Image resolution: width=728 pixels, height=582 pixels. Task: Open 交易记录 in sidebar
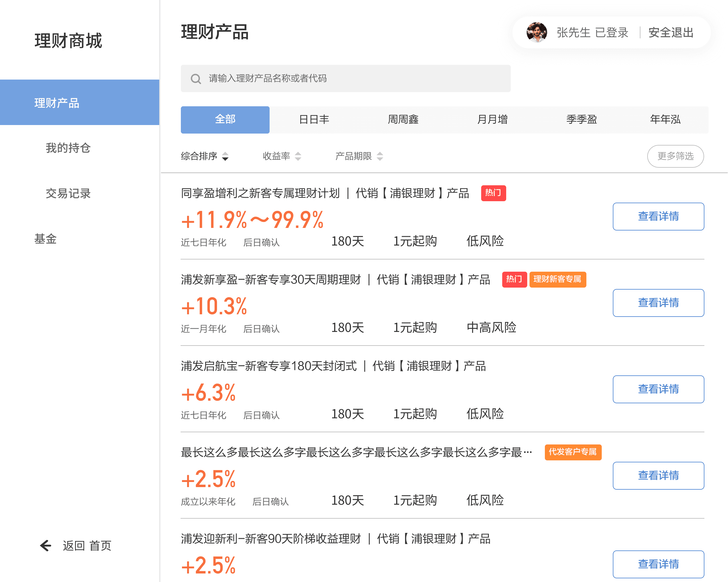pos(68,193)
